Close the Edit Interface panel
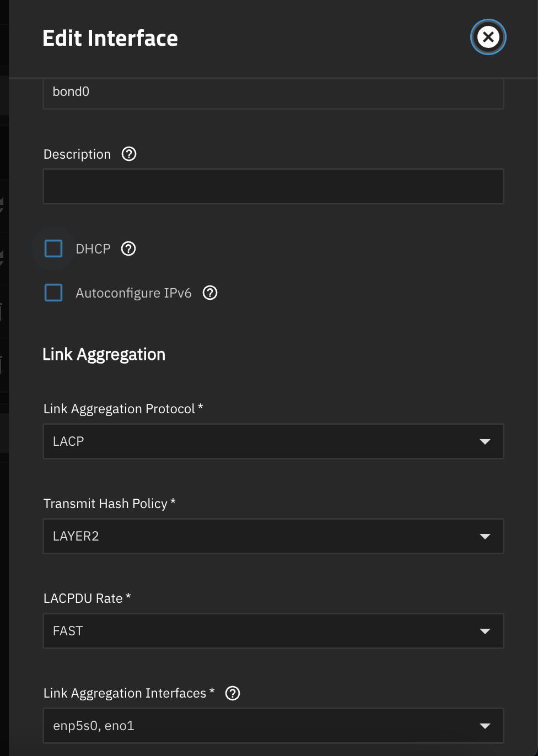This screenshot has height=756, width=538. tap(488, 37)
